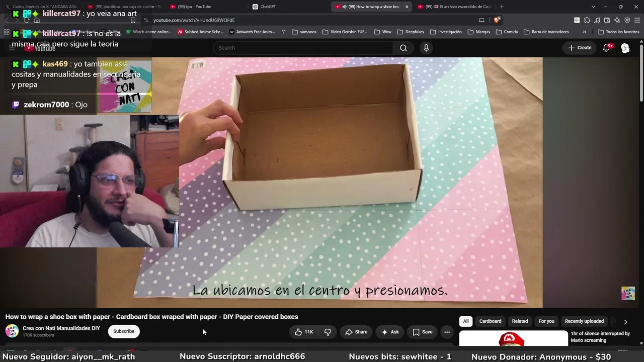The image size is (644, 362).
Task: Open the browser hamburger main menu
Action: click(637, 20)
